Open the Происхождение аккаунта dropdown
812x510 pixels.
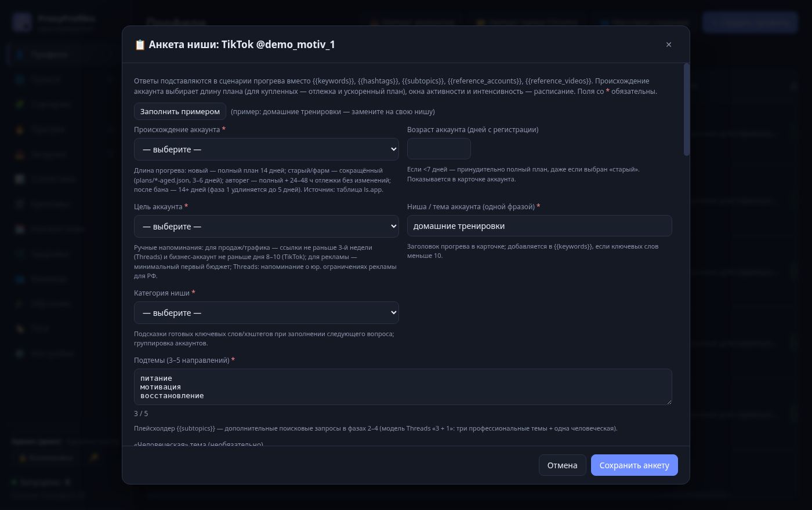click(x=266, y=149)
